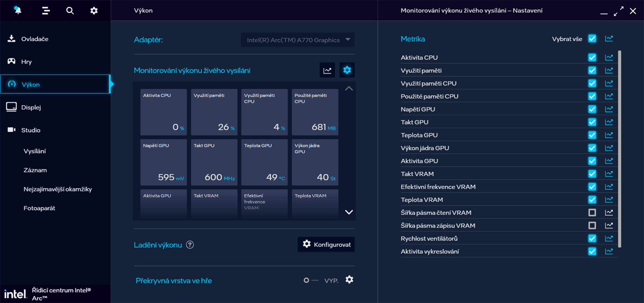644x303 pixels.
Task: Click graph icon for Teplota GPU
Action: point(609,135)
